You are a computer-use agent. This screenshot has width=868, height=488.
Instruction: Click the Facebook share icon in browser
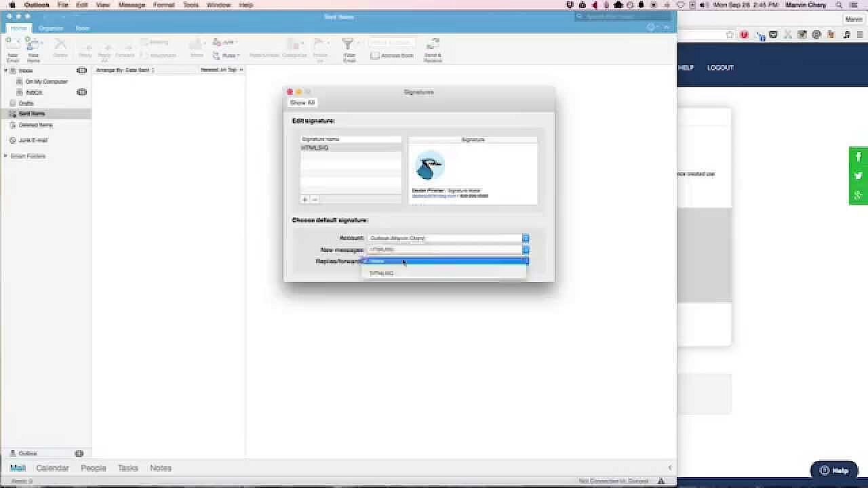tap(859, 157)
